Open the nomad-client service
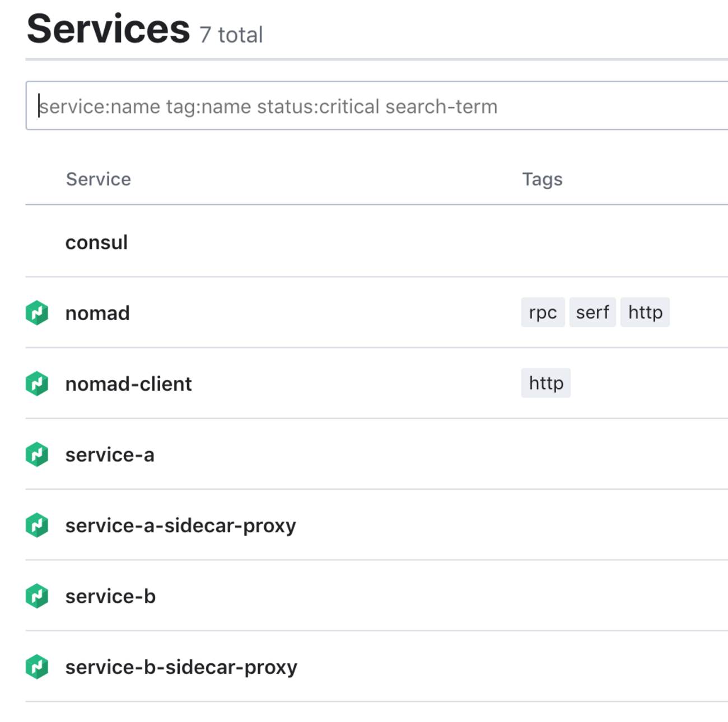Image resolution: width=728 pixels, height=722 pixels. click(129, 384)
